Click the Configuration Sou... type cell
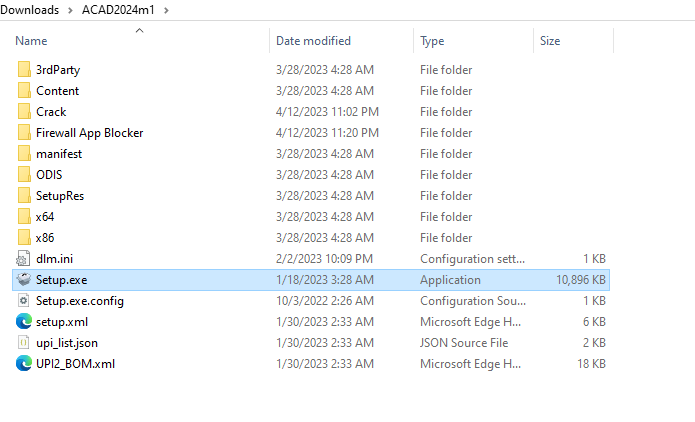695x422 pixels. point(473,301)
